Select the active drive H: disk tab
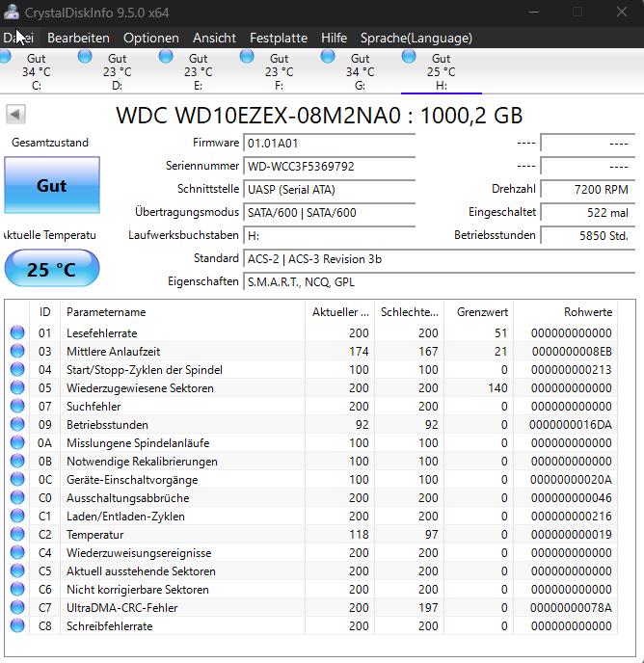 point(442,71)
